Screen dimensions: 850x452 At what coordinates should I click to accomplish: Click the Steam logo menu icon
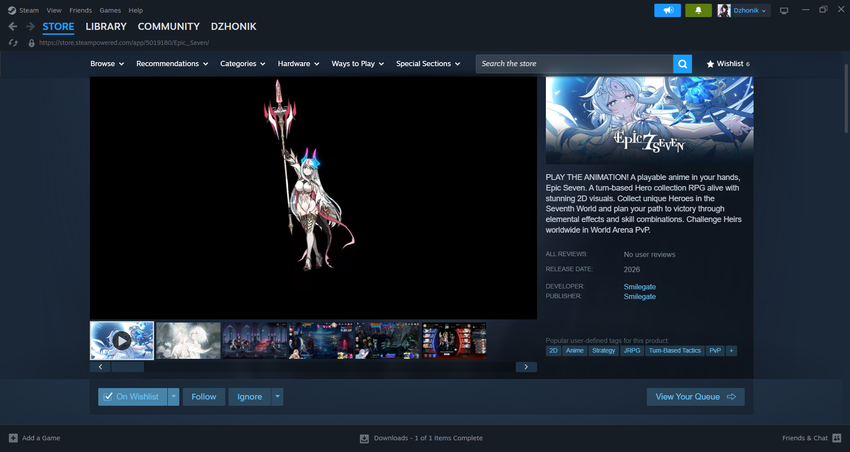click(x=12, y=10)
